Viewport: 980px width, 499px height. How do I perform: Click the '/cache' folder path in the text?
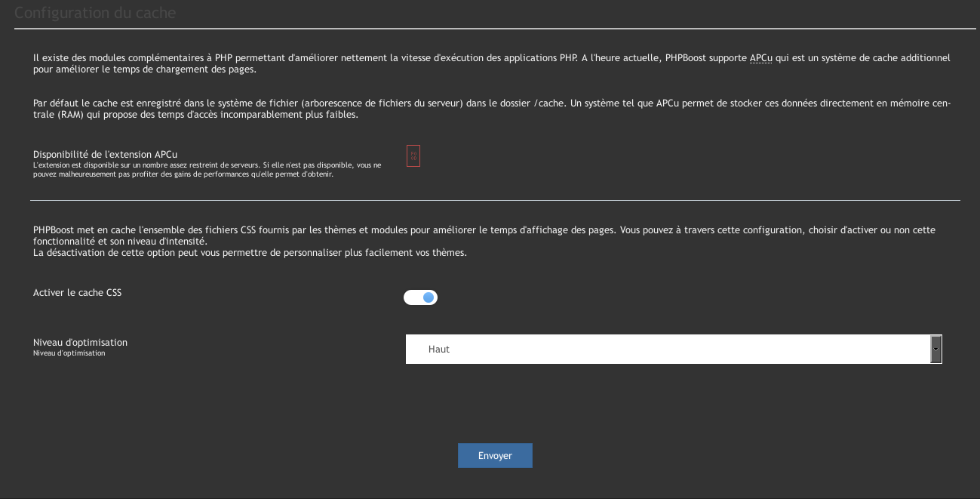(548, 103)
